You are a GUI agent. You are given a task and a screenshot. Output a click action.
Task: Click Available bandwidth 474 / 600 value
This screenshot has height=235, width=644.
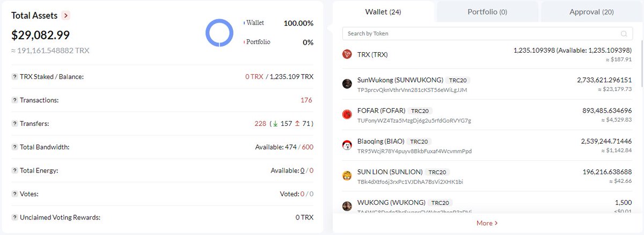(x=284, y=147)
